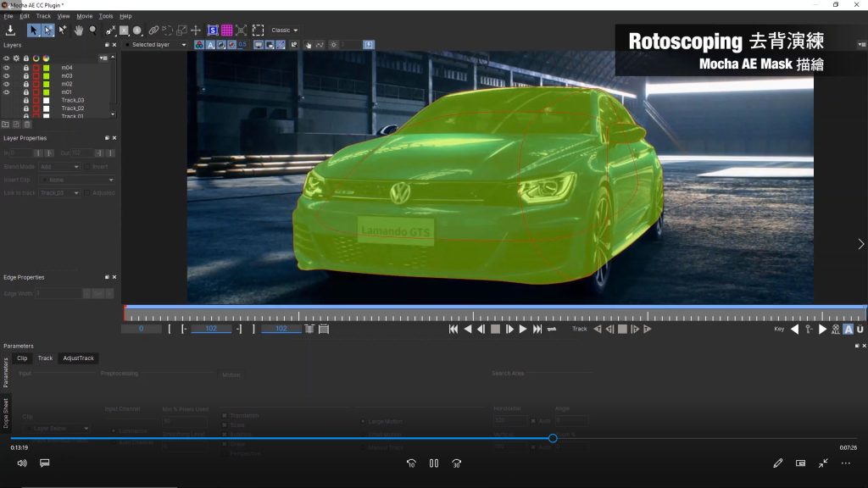The height and width of the screenshot is (488, 868).
Task: Open the Track menu
Action: click(x=43, y=16)
